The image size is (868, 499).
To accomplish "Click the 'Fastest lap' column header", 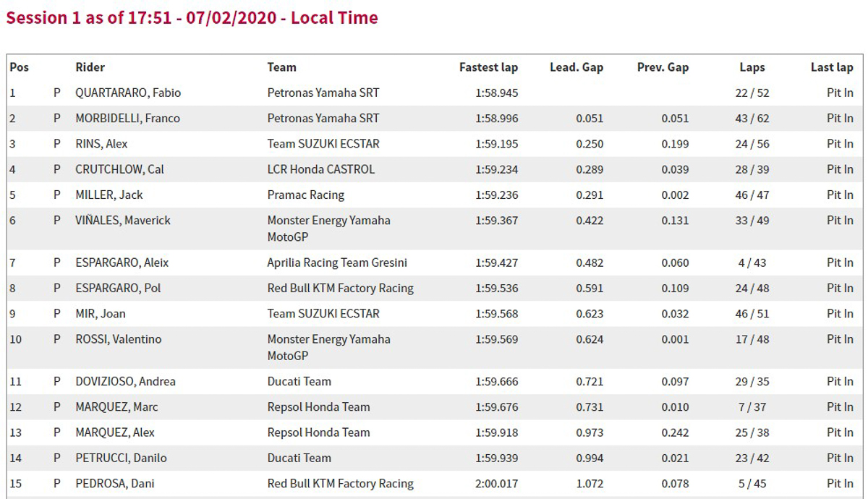I will pyautogui.click(x=489, y=67).
